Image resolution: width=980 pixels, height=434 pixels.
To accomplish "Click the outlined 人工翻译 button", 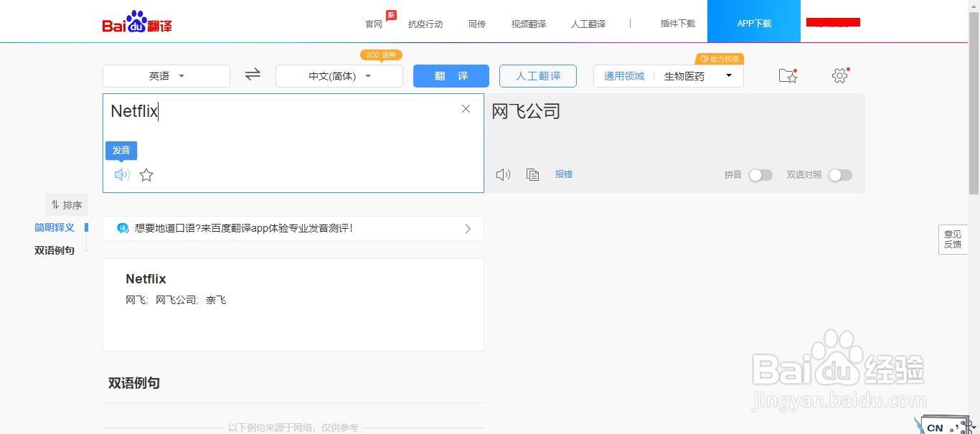I will pyautogui.click(x=538, y=76).
